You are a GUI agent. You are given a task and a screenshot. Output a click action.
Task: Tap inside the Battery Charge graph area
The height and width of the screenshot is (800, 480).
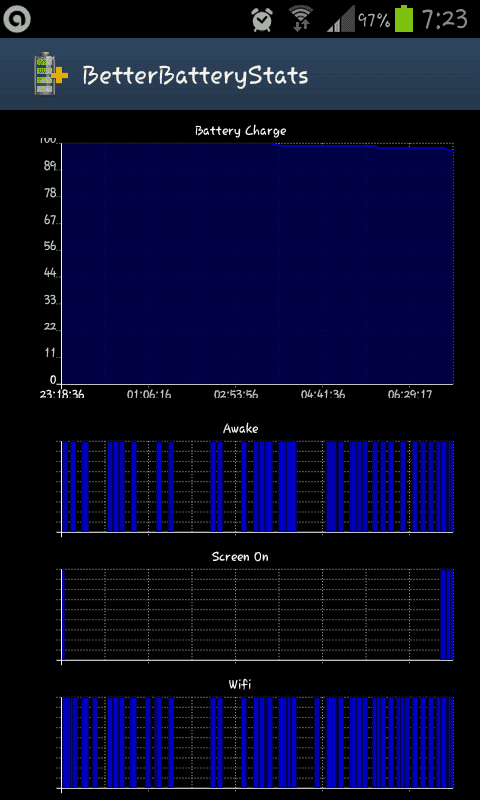point(257,263)
